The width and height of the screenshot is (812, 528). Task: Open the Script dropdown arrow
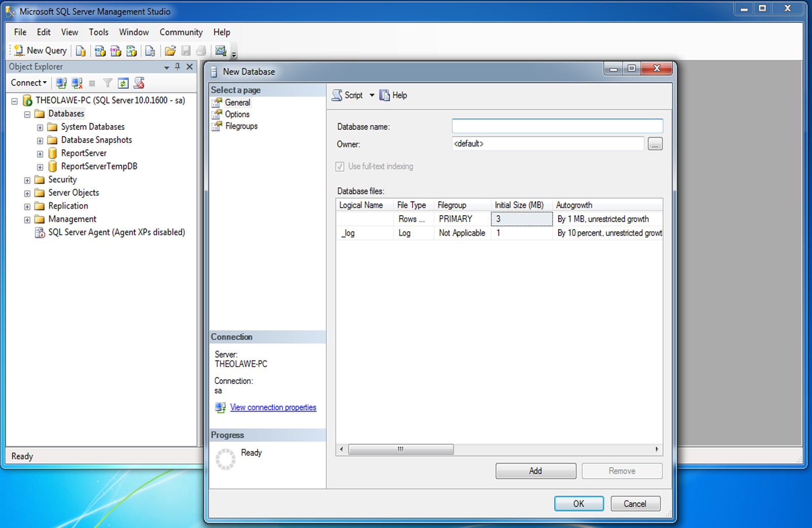[x=372, y=95]
